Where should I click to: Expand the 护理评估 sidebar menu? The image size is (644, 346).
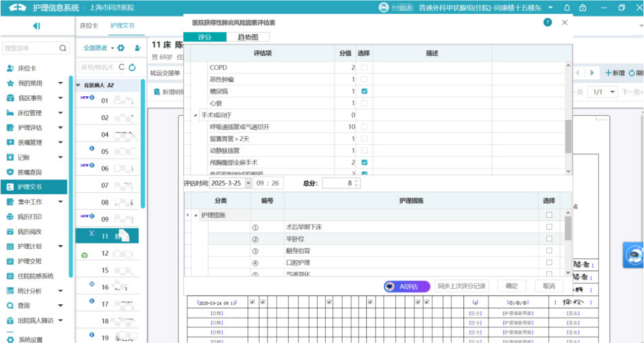(60, 128)
